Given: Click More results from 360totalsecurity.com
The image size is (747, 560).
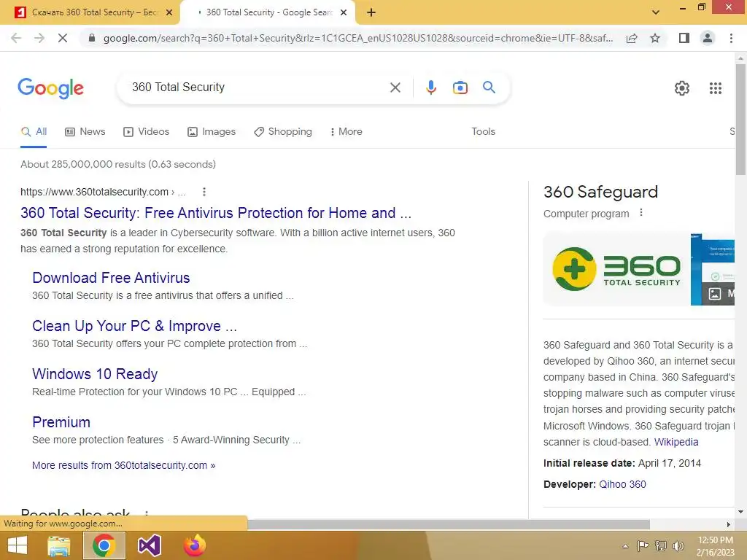Looking at the screenshot, I should tap(123, 465).
